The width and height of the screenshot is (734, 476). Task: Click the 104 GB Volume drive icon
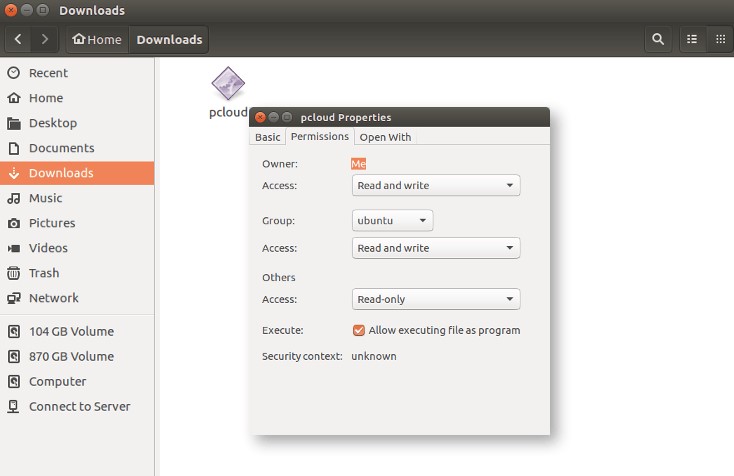[14, 331]
